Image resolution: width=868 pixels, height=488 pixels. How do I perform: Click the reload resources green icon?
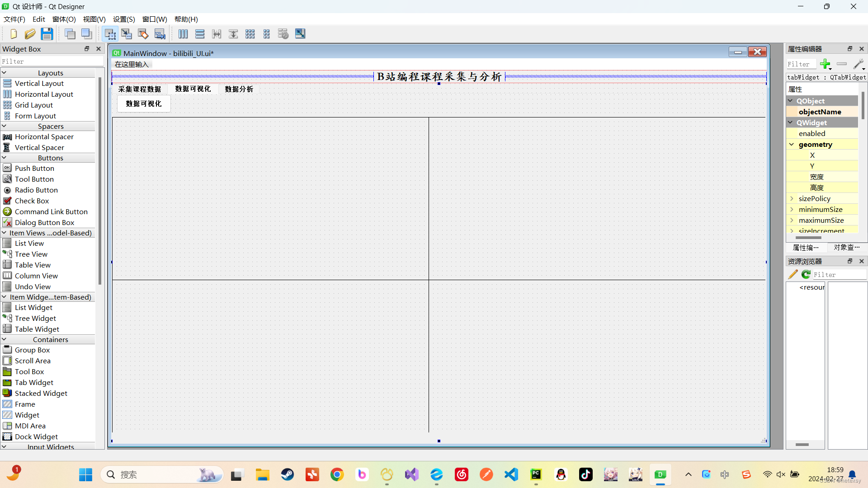pyautogui.click(x=806, y=274)
